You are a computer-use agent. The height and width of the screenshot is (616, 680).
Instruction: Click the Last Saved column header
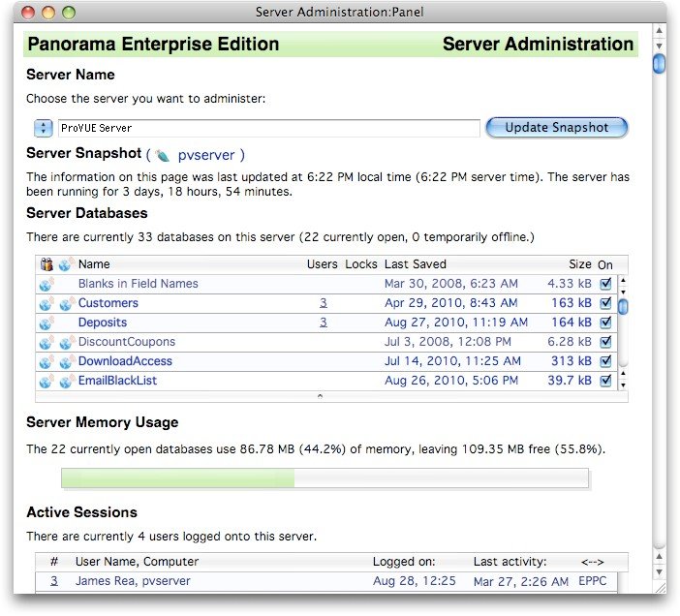pos(415,264)
